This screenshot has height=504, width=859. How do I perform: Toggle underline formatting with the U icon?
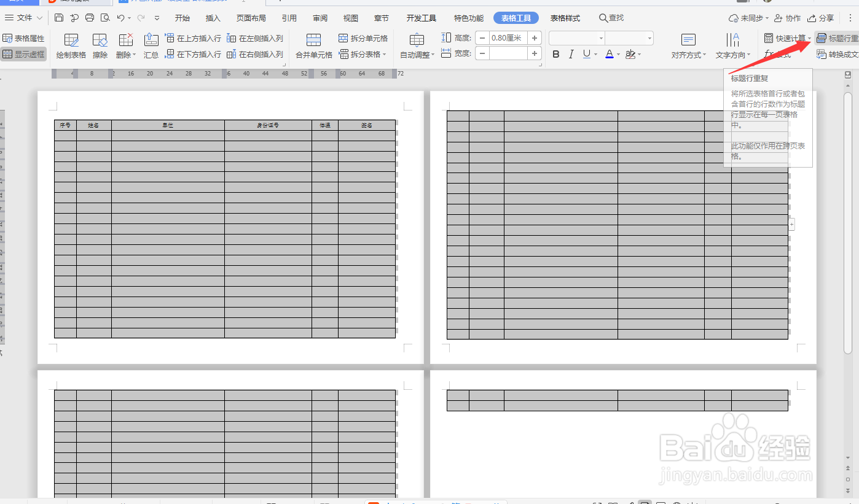[587, 55]
